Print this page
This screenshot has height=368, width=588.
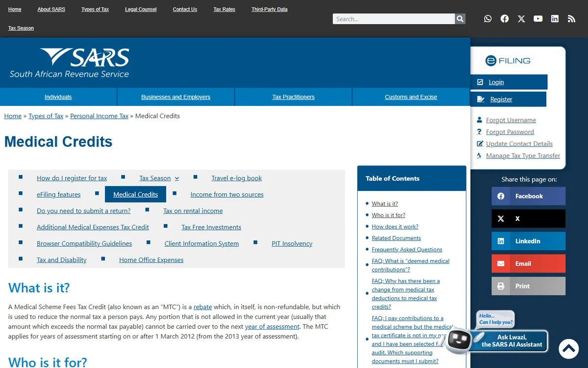(528, 287)
